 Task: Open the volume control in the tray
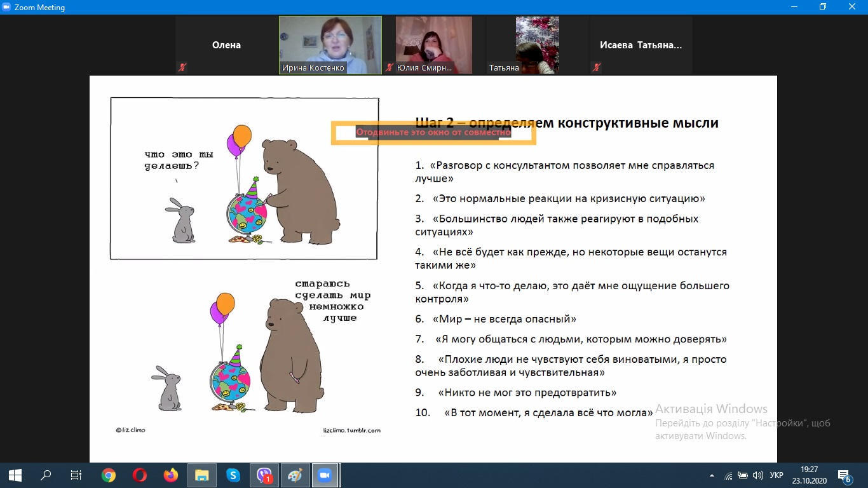[x=757, y=475]
